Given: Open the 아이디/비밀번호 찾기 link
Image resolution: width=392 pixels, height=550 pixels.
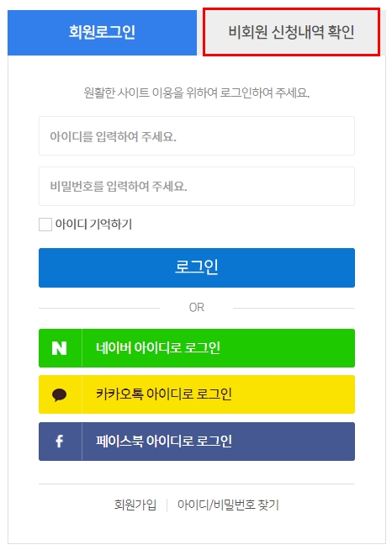Looking at the screenshot, I should coord(228,505).
